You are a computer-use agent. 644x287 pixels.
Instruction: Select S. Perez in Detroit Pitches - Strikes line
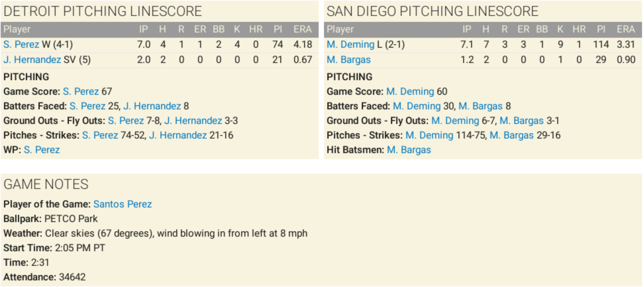[x=100, y=135]
